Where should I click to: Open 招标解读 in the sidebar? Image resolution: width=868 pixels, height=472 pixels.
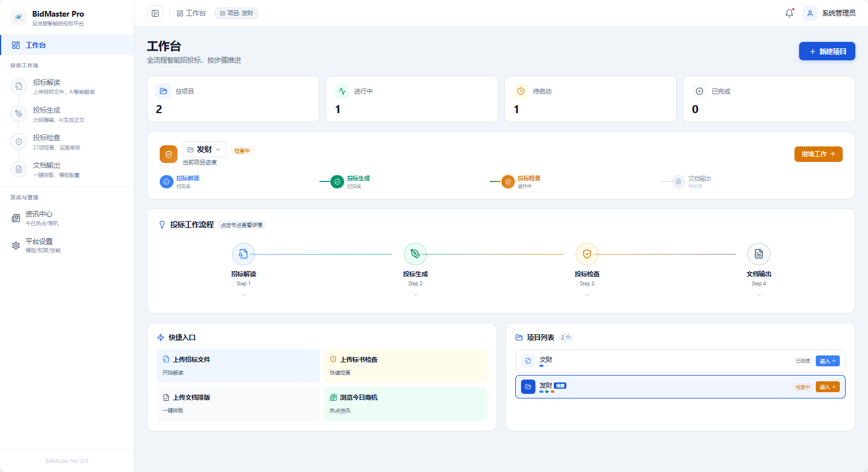click(x=67, y=87)
